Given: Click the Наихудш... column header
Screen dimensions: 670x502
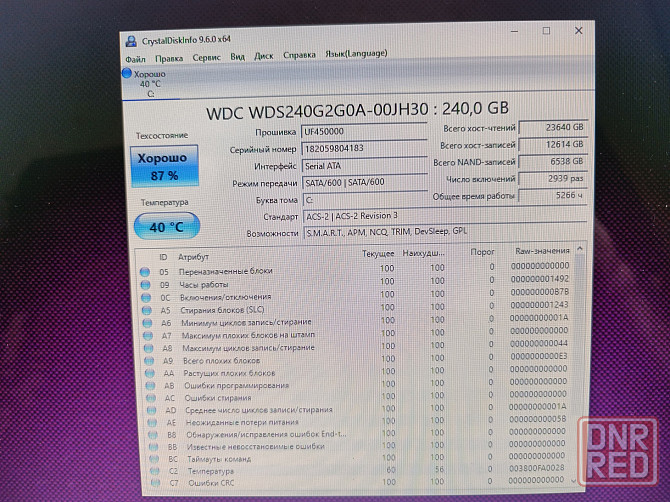Looking at the screenshot, I should [423, 253].
